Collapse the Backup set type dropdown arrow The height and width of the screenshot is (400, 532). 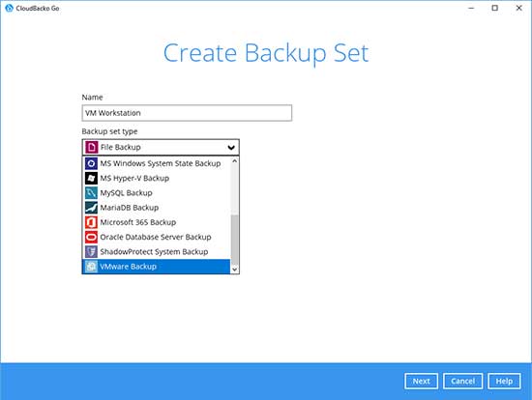point(231,148)
